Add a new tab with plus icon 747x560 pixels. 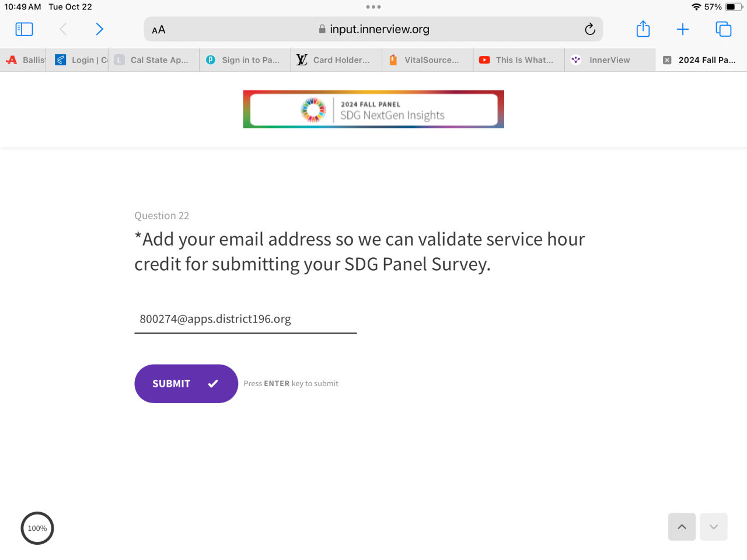[683, 29]
